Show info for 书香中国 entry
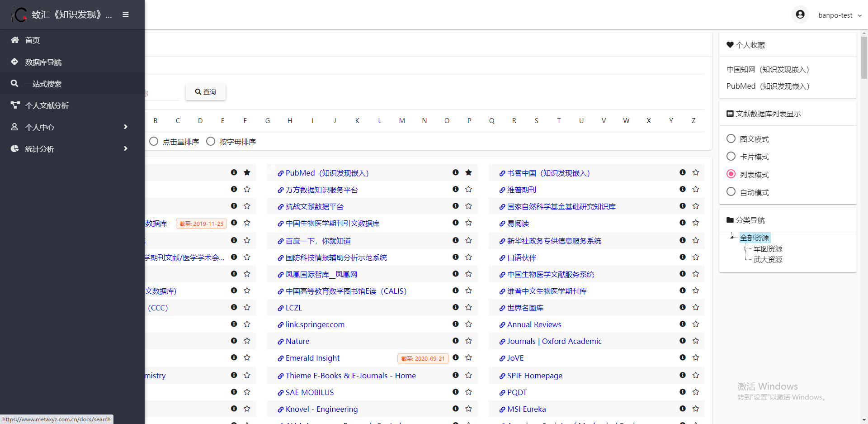The image size is (868, 424). [x=683, y=172]
